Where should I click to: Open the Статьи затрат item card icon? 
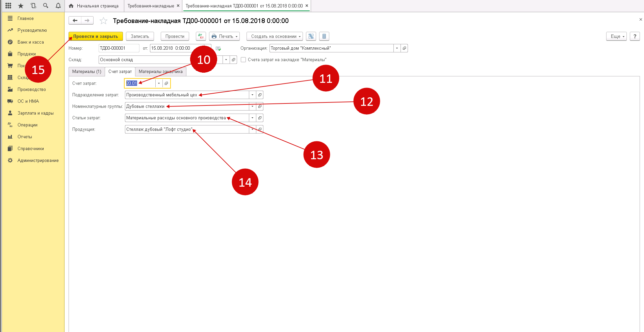260,118
